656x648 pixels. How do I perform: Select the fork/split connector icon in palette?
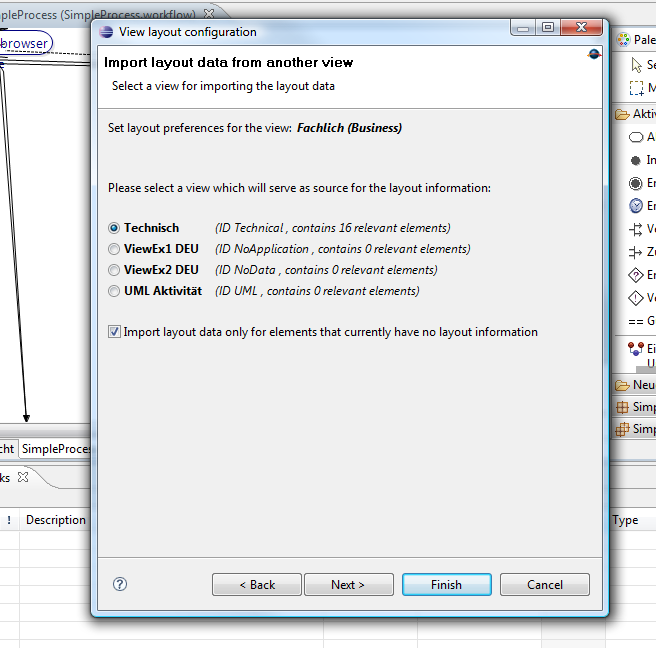636,229
